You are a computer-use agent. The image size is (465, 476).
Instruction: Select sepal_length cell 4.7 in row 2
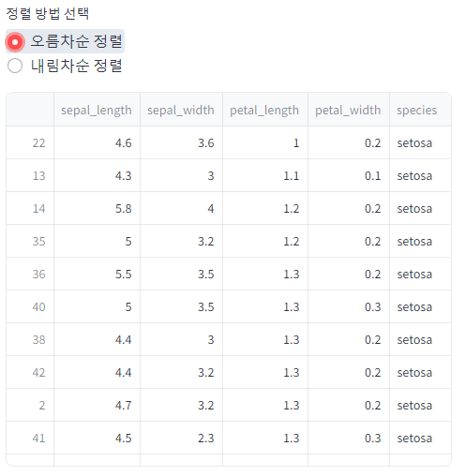pos(97,405)
